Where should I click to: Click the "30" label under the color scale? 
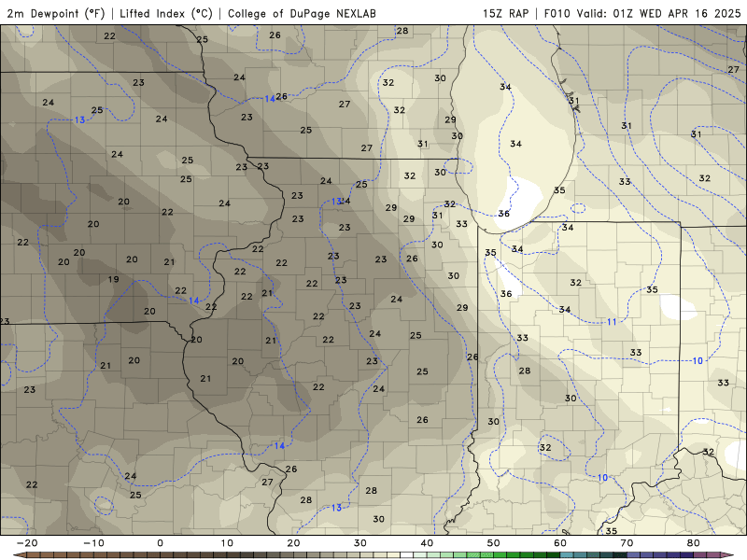(x=360, y=543)
